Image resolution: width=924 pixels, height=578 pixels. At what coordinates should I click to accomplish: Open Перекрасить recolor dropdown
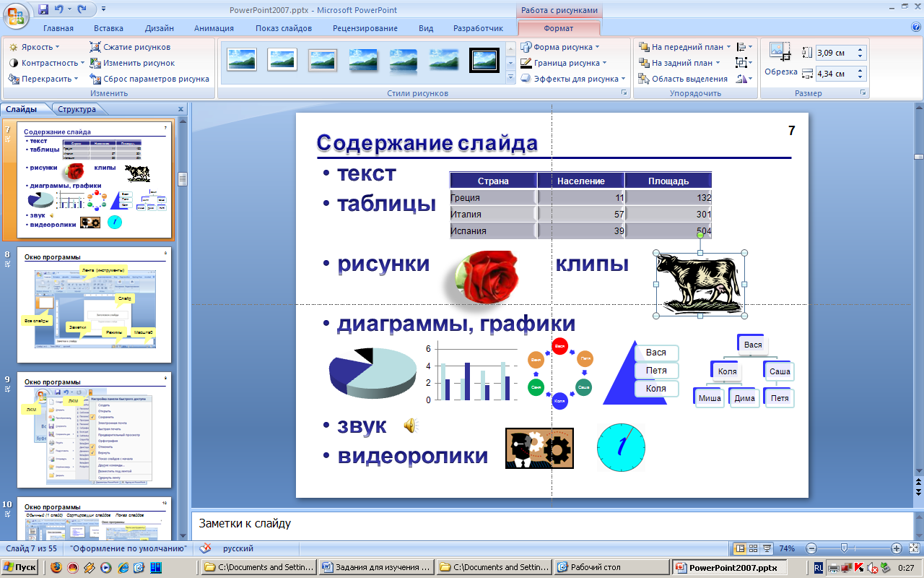coord(44,79)
